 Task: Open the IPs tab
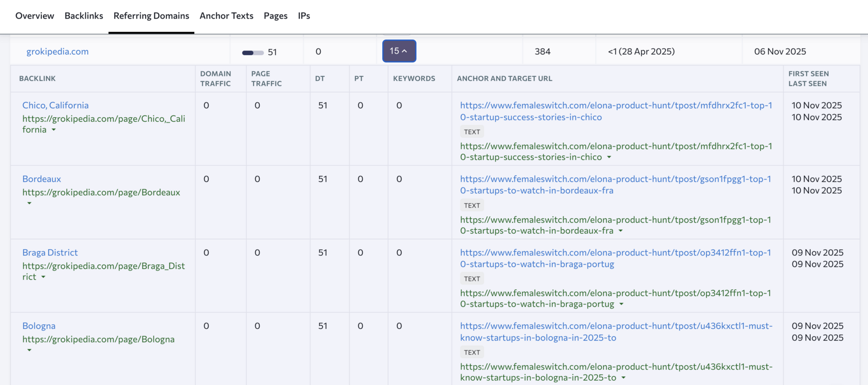pyautogui.click(x=304, y=16)
